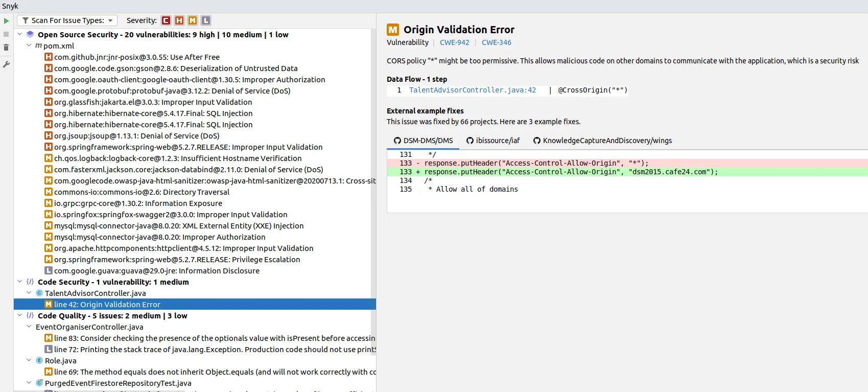
Task: Click GitHub icon on KnowledgeCaptureAndDiscovery/wings tab
Action: coord(537,141)
